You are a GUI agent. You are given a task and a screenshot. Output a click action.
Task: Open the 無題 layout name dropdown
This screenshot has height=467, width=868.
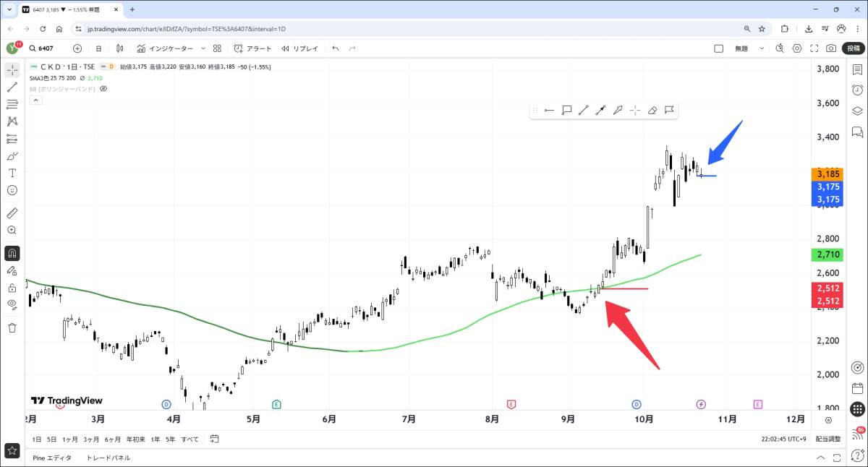point(749,48)
